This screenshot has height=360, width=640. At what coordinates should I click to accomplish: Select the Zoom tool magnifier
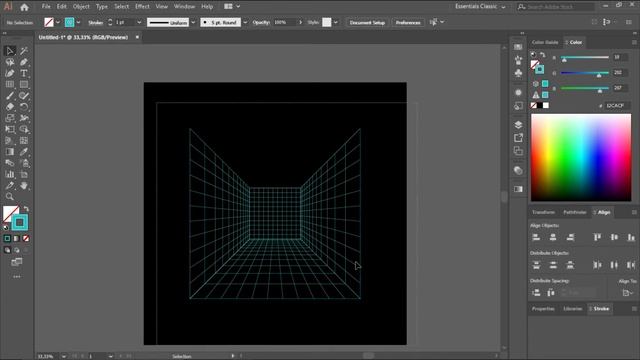(x=10, y=197)
